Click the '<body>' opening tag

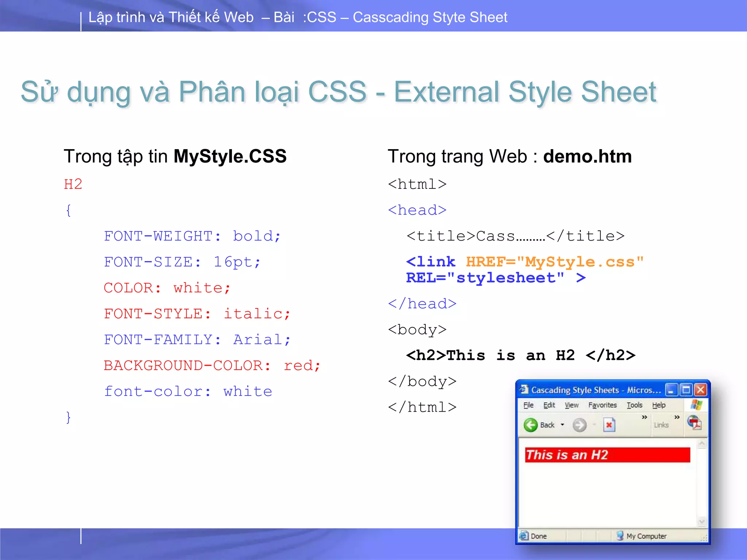(x=417, y=329)
